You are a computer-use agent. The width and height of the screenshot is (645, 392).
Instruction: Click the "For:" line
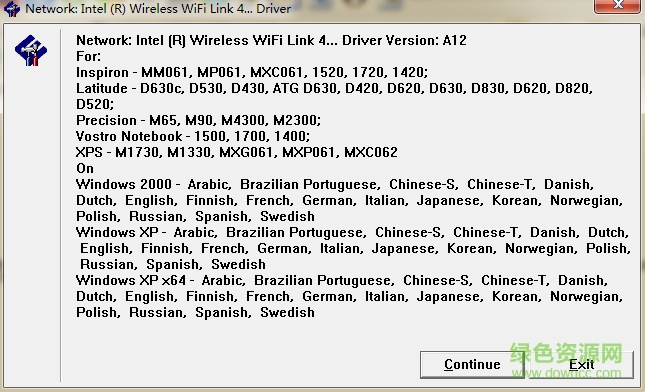[88, 56]
